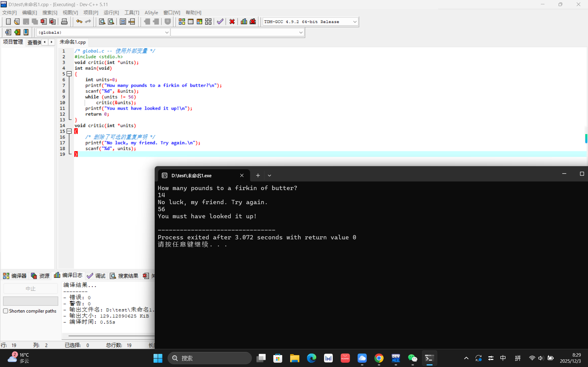588x367 pixels.
Task: Collapse the main function fold at line 5
Action: tap(69, 74)
